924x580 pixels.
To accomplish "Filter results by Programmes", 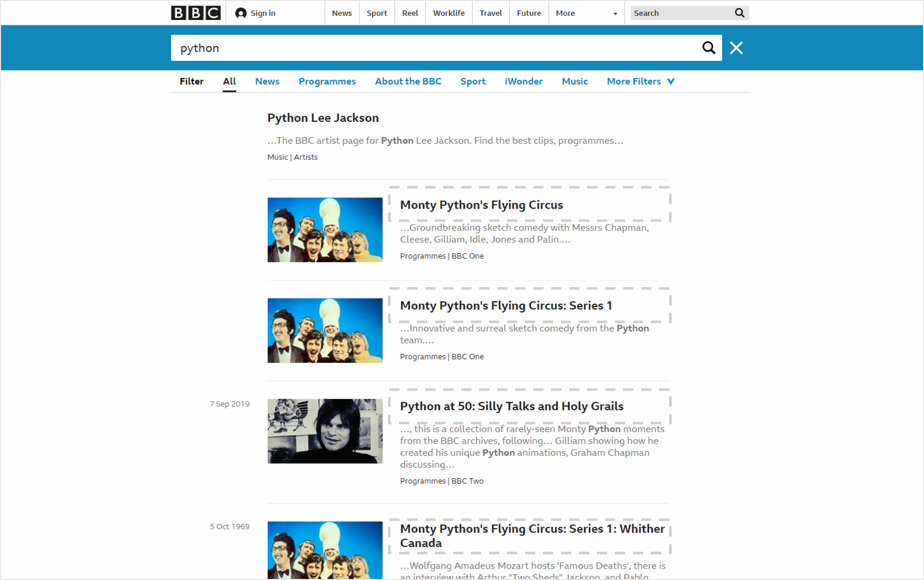I will [327, 82].
